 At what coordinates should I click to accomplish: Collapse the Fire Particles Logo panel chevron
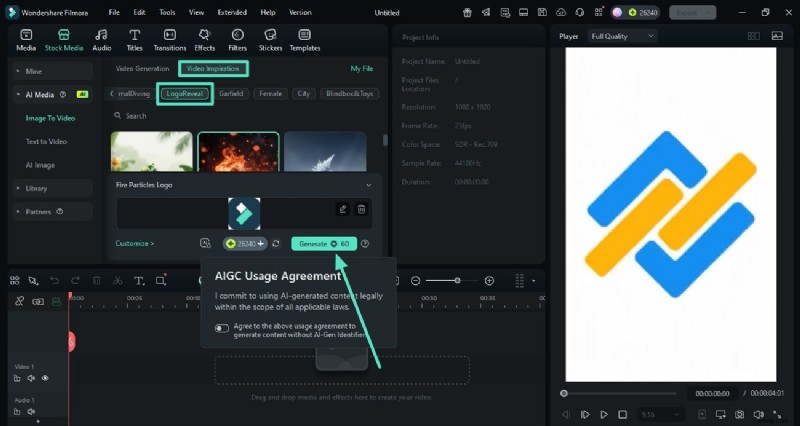[x=368, y=185]
